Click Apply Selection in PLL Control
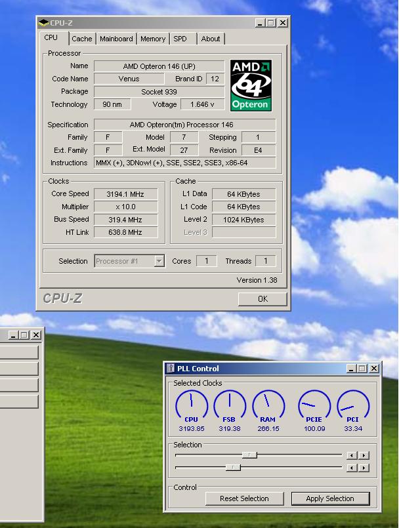 [330, 498]
